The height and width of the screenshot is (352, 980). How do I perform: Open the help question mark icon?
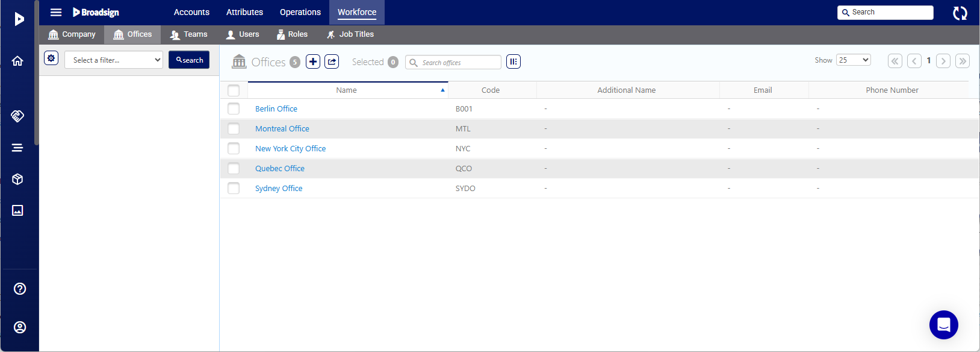click(x=20, y=289)
